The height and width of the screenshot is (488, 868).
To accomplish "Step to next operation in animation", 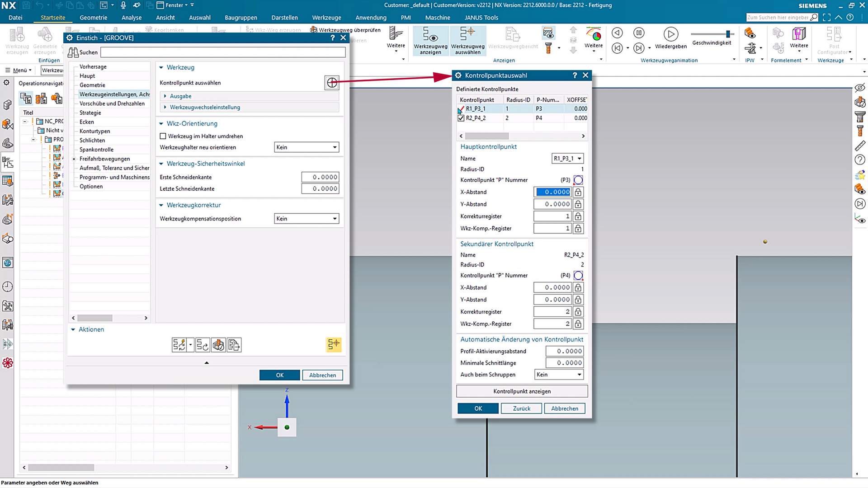I will pos(639,48).
